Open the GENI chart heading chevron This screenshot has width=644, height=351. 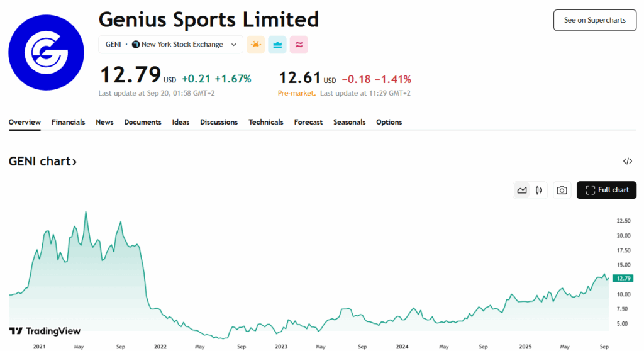(x=75, y=162)
